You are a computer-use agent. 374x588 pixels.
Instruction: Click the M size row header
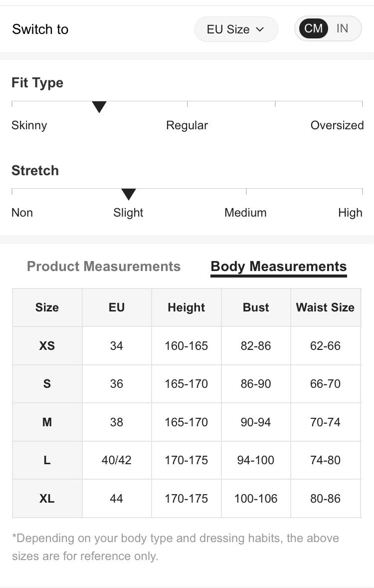[47, 422]
